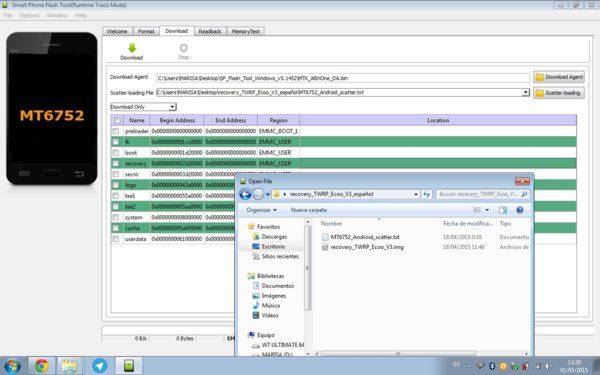Open Chrome from the taskbar
The image size is (600, 375).
coord(42,366)
